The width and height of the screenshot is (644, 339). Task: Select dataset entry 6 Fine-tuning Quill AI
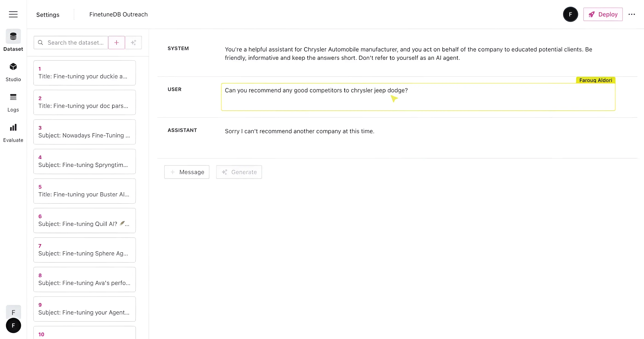(84, 220)
